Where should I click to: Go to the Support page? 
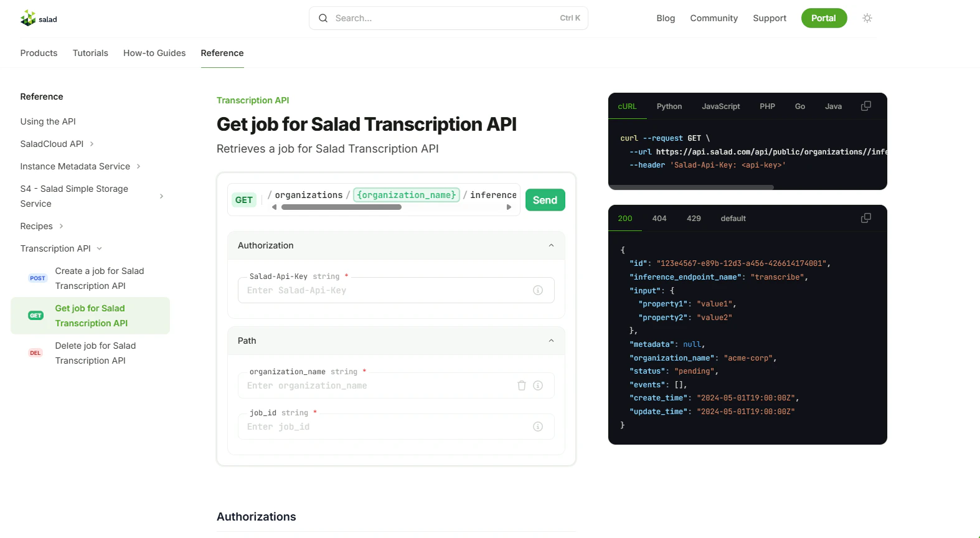point(770,18)
